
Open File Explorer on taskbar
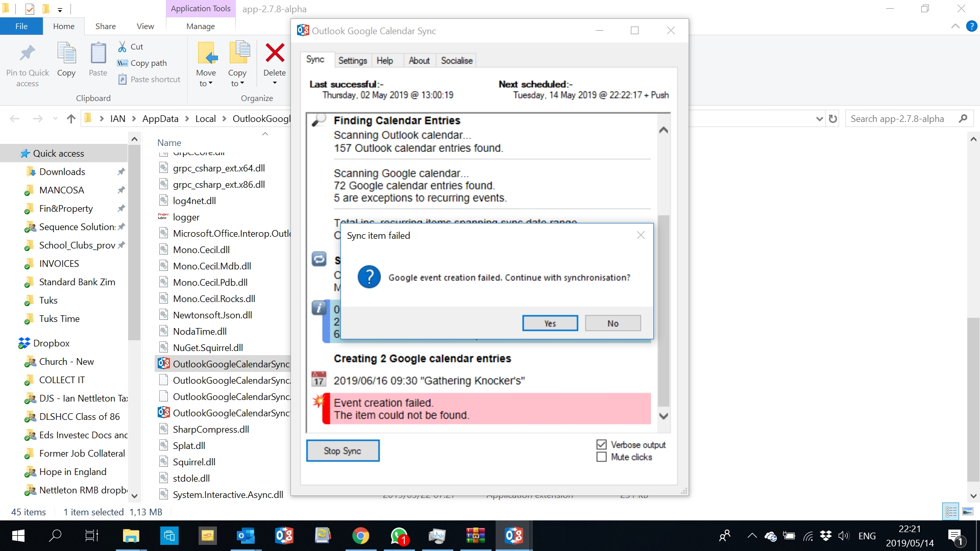click(x=131, y=536)
